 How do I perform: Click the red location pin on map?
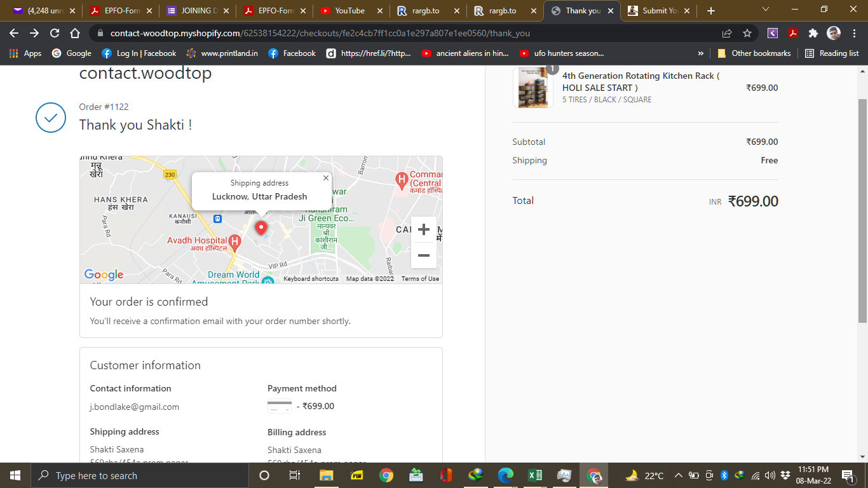coord(261,227)
